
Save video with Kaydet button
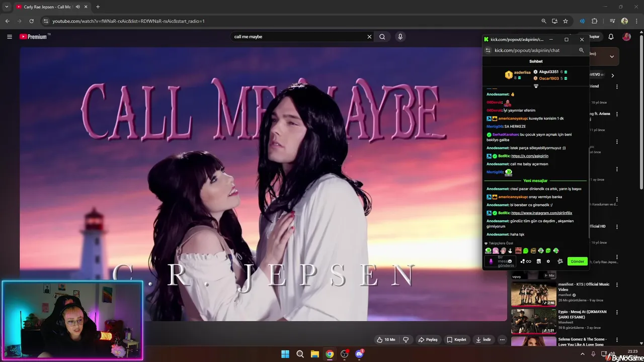coord(456,339)
